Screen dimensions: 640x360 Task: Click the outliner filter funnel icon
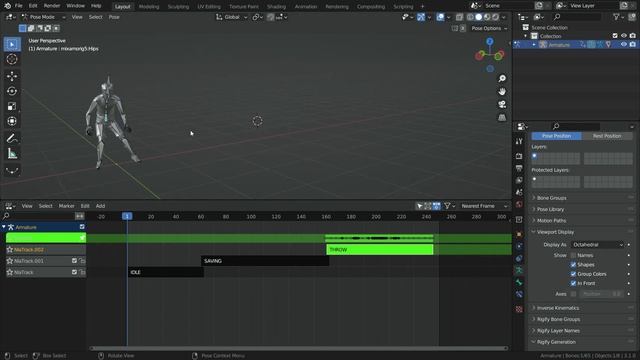tap(616, 17)
